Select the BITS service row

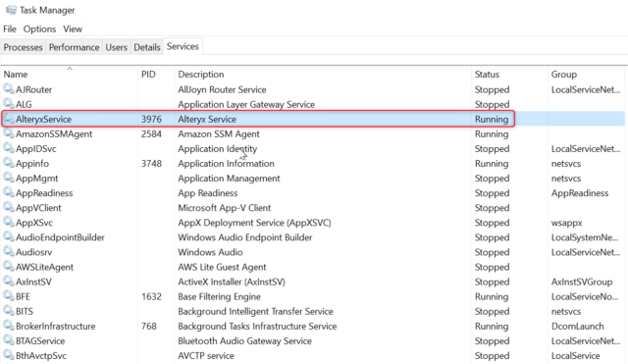click(312, 311)
